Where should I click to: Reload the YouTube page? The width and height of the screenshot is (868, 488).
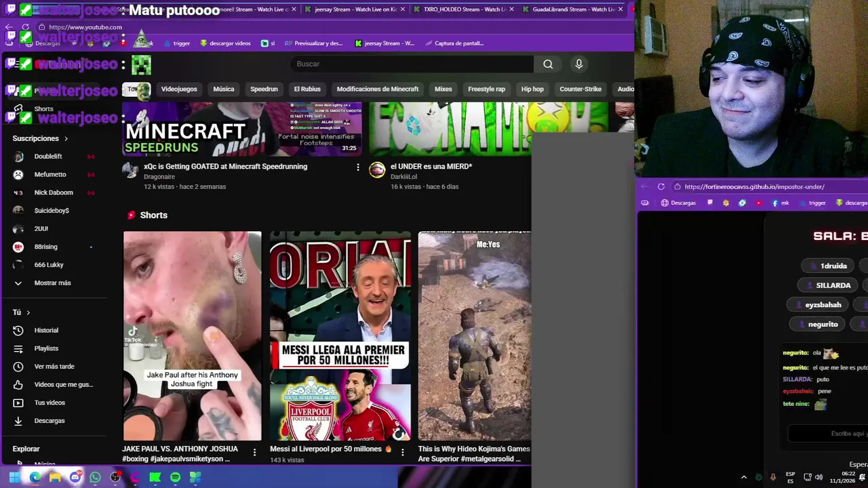pyautogui.click(x=26, y=27)
